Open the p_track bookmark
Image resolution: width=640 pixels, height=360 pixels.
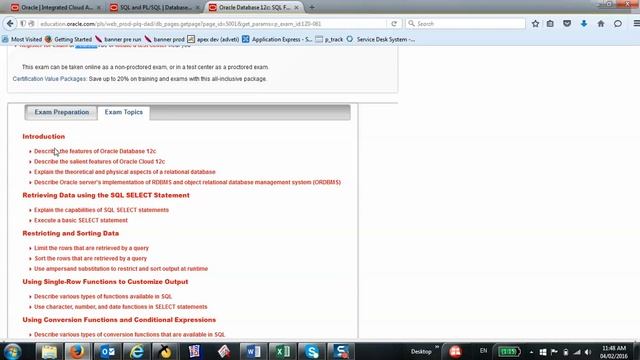coord(329,39)
